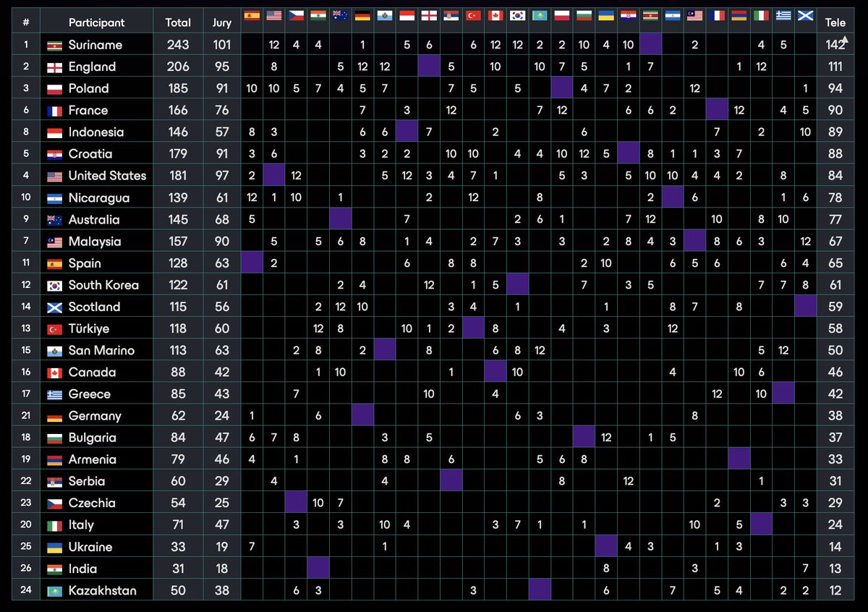Screen dimensions: 868x612
Task: Click the Armenia flag column header
Action: pos(739,15)
